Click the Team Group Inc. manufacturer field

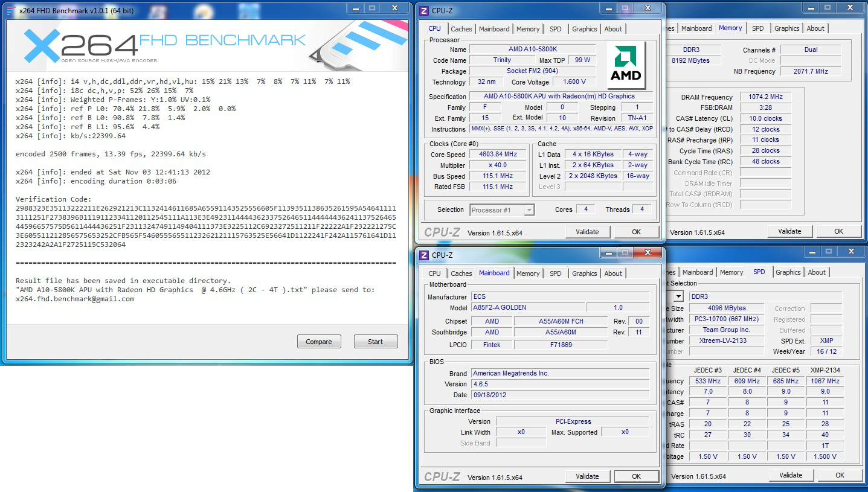(725, 330)
